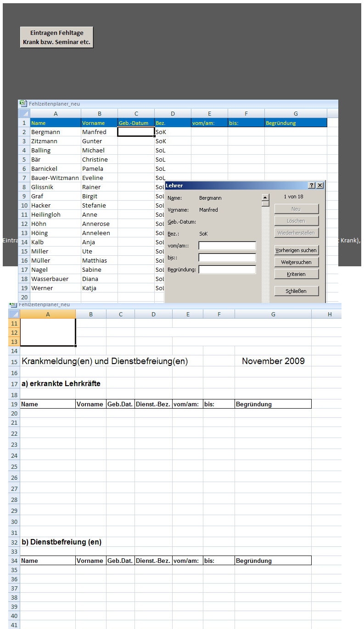Click the scroll-up arrow in Lehrer dialog
The image size is (364, 629).
(x=265, y=198)
